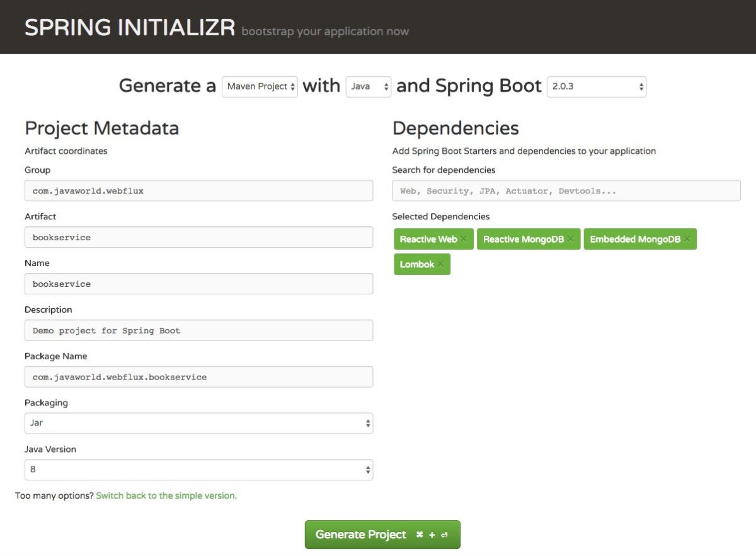Switch back to the simple version link
This screenshot has width=756, height=556.
(x=166, y=495)
